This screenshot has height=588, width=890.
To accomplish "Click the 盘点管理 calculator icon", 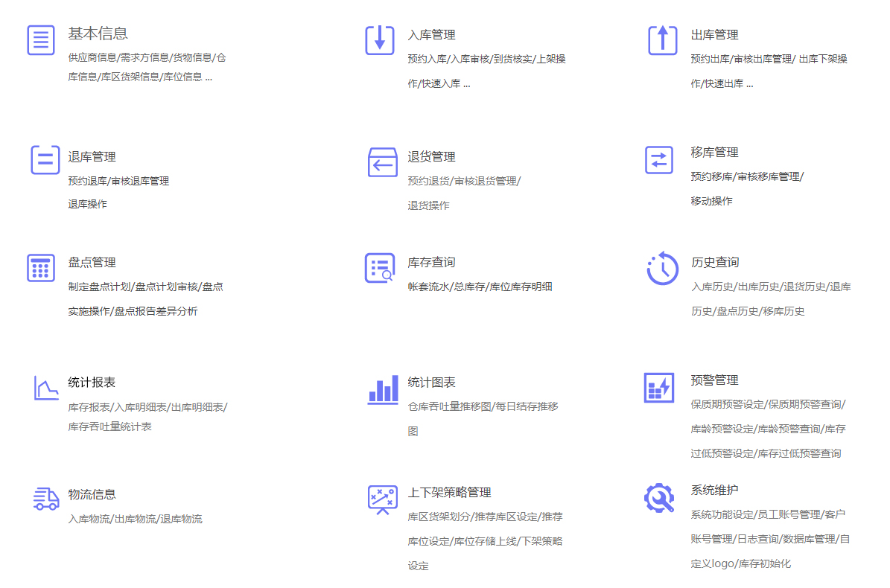I will [41, 268].
